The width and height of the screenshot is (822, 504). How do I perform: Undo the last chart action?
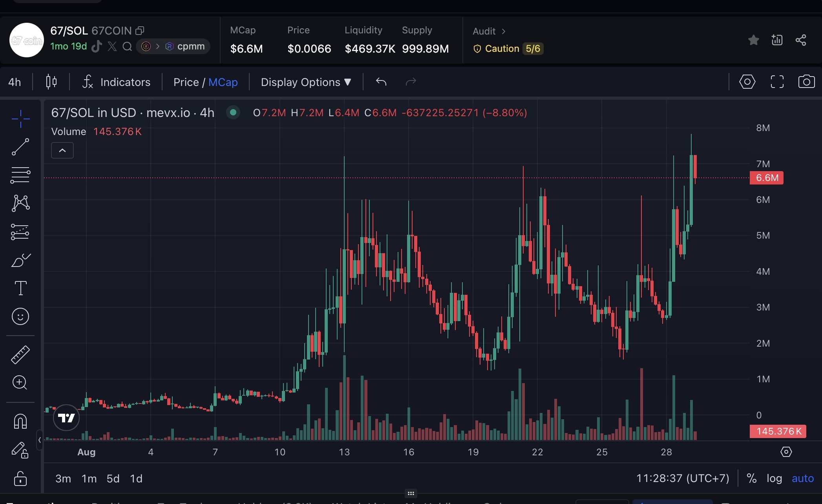pos(381,82)
